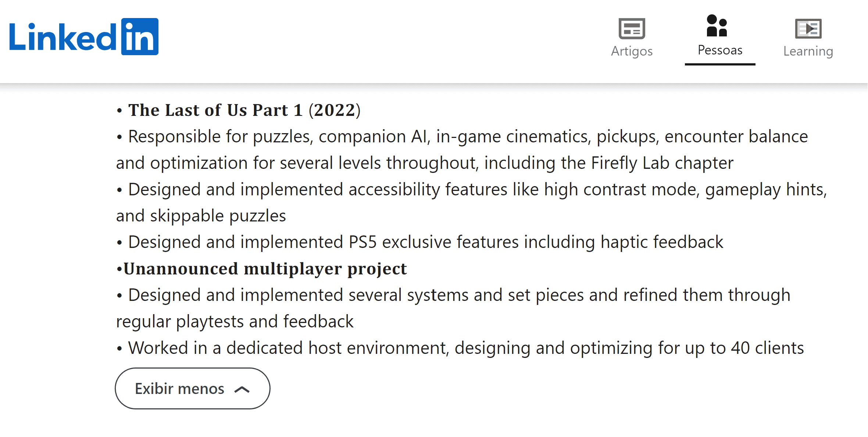Click the 'The Last of Us Part 1 (2022)' heading
Image resolution: width=868 pixels, height=437 pixels.
point(244,110)
